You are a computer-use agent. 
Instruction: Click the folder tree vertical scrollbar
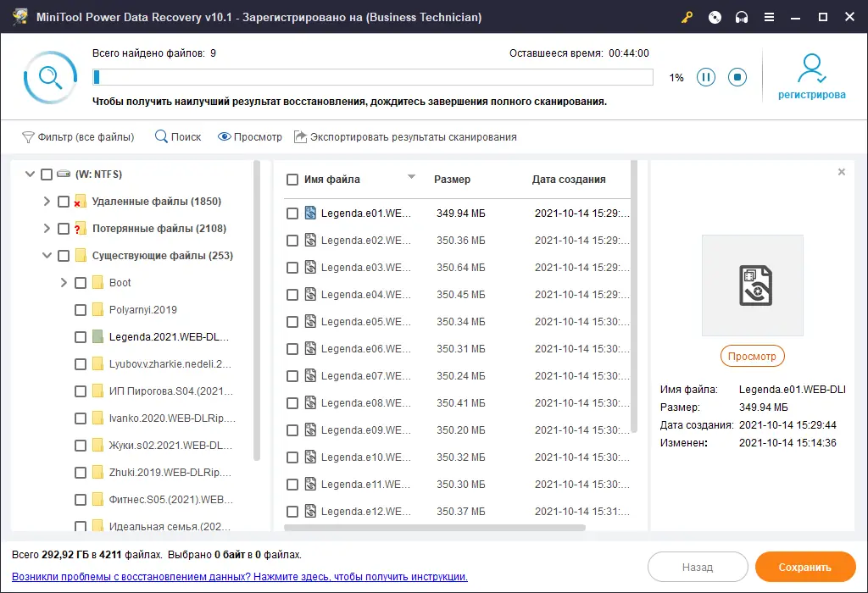[256, 310]
